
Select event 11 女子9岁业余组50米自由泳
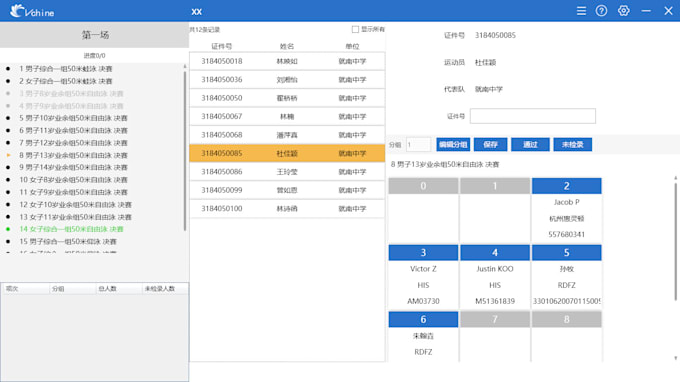click(x=73, y=192)
